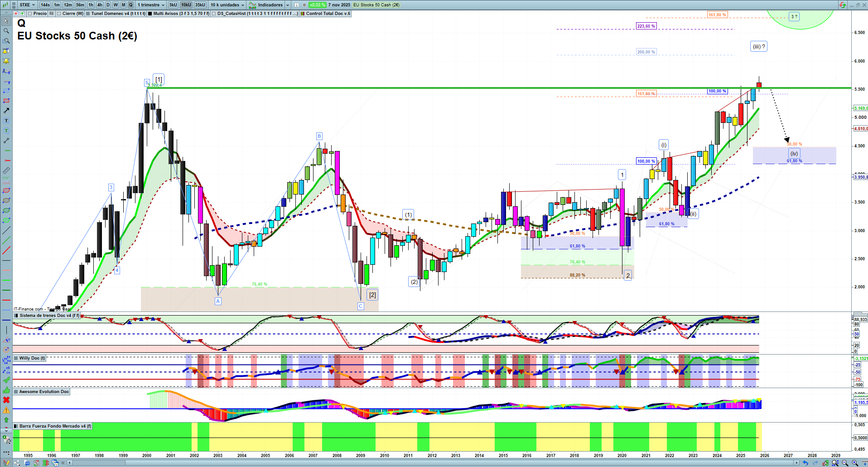This screenshot has height=467, width=868.
Task: Select the ruler measure tool
Action: pyautogui.click(x=6, y=170)
